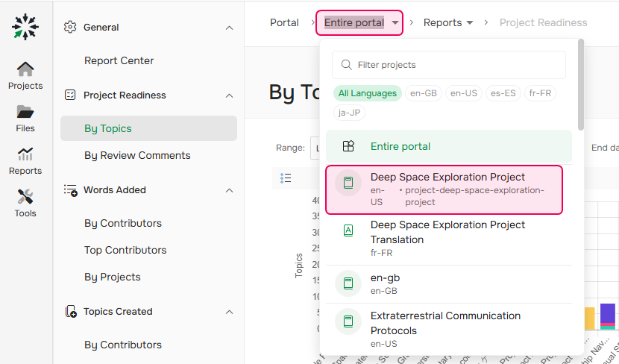619x364 pixels.
Task: Click the Filter projects search field
Action: tap(455, 65)
